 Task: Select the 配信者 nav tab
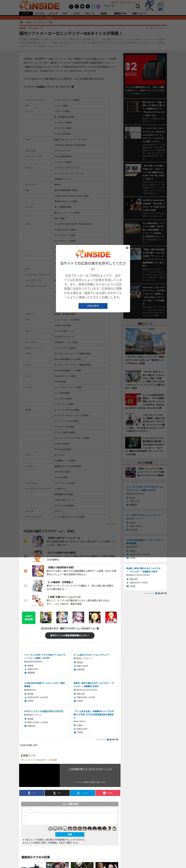pos(104,13)
